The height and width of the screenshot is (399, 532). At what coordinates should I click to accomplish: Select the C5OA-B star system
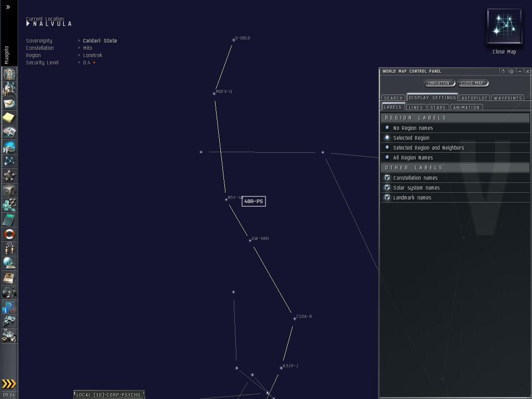tap(295, 318)
